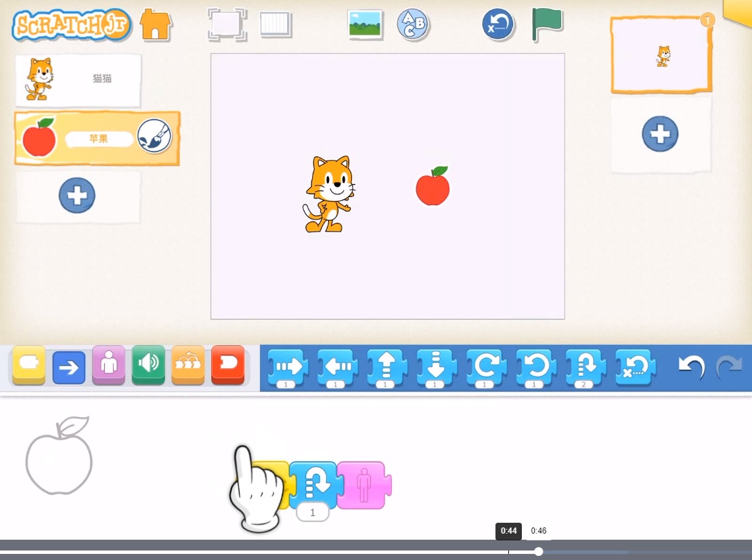Click the video progress bar scrubber handle
The width and height of the screenshot is (752, 560).
(x=539, y=551)
